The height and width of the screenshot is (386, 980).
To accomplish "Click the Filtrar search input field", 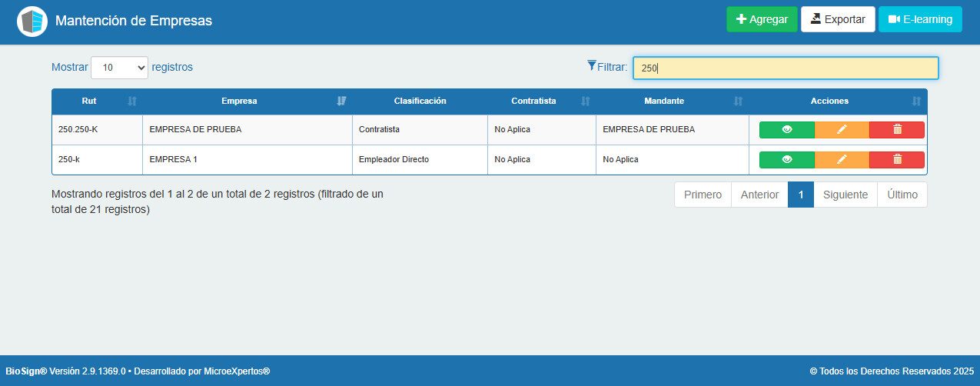I will [786, 68].
